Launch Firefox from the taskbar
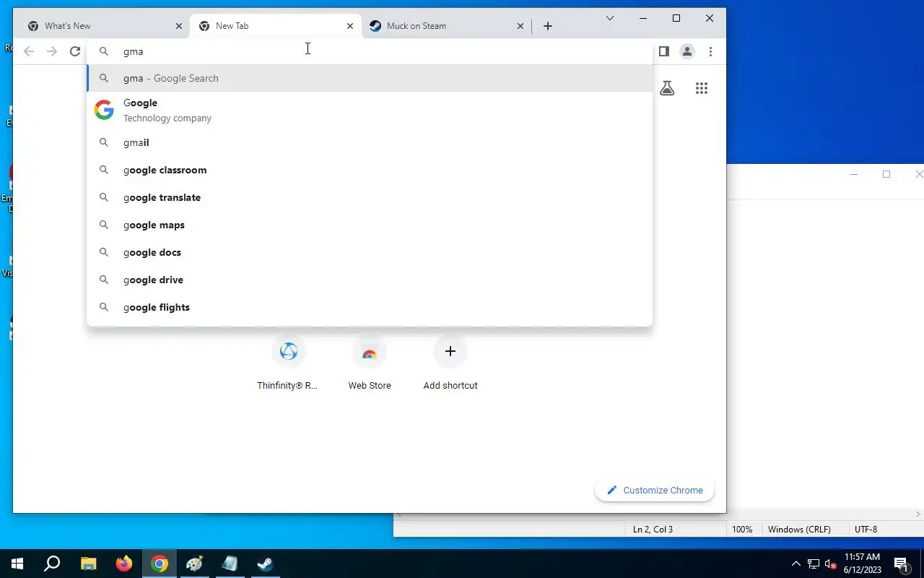 click(x=124, y=564)
